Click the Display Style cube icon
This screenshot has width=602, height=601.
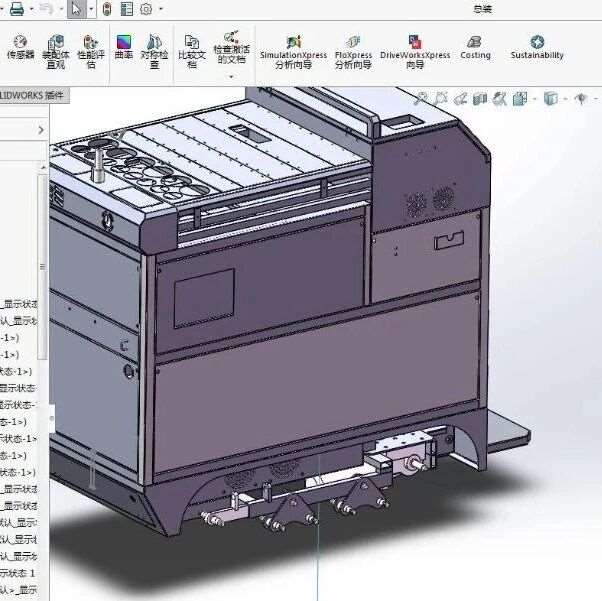[x=551, y=99]
